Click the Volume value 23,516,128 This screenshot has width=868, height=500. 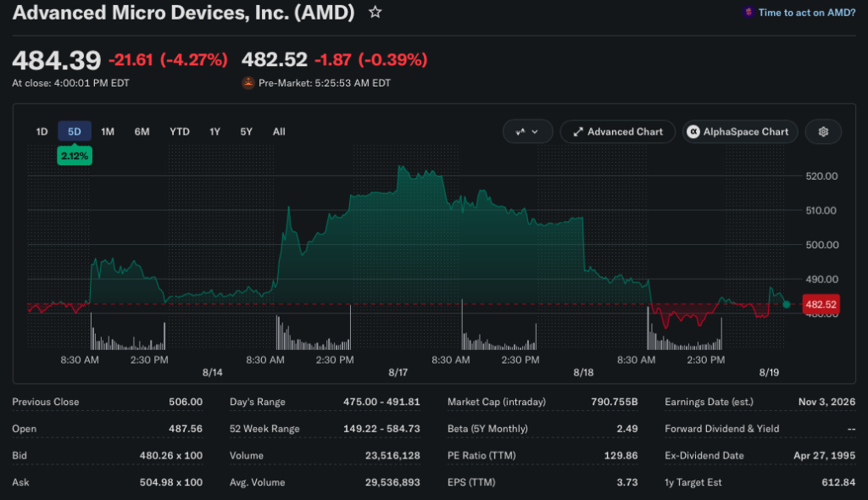(x=392, y=455)
